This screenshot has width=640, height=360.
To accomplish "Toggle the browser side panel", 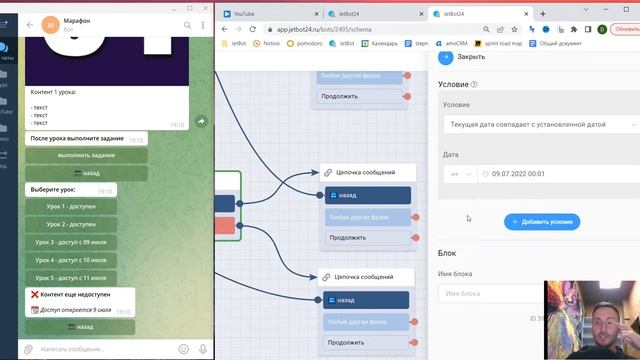I will tap(588, 29).
